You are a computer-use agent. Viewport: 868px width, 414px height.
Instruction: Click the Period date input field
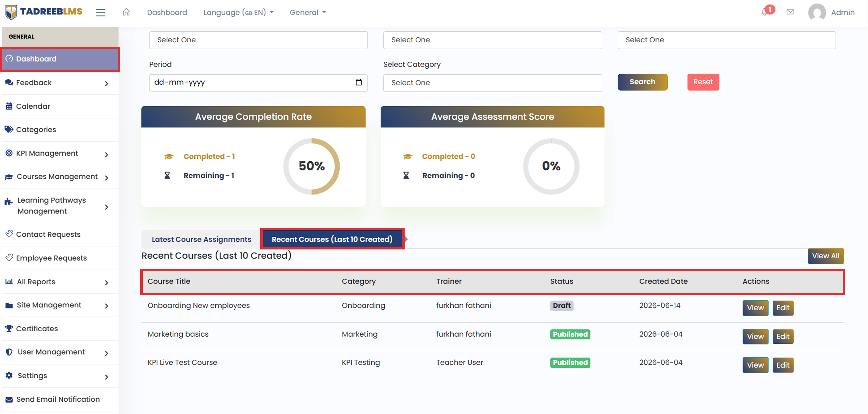coord(258,83)
